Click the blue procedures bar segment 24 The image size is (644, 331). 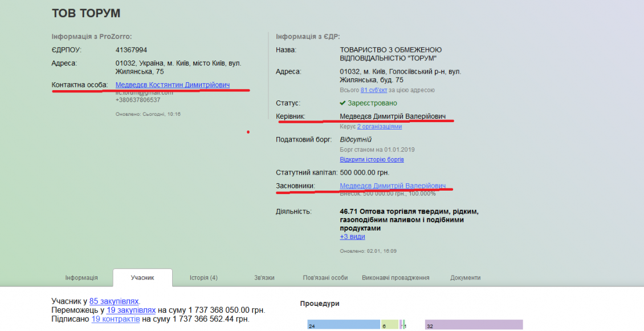(344, 325)
